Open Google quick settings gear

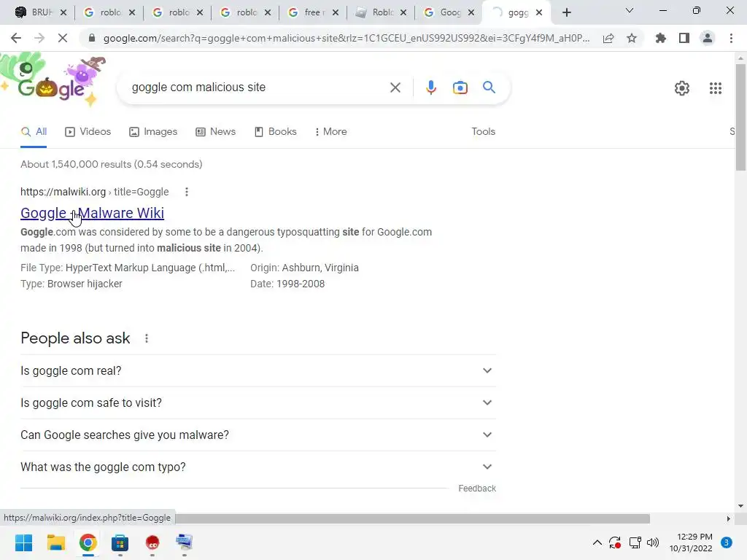click(682, 88)
